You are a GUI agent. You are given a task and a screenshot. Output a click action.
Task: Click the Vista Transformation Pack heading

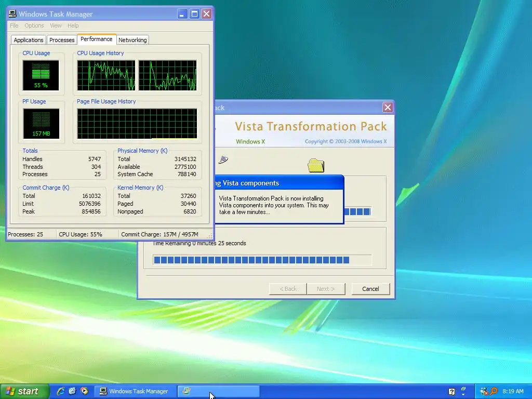311,126
